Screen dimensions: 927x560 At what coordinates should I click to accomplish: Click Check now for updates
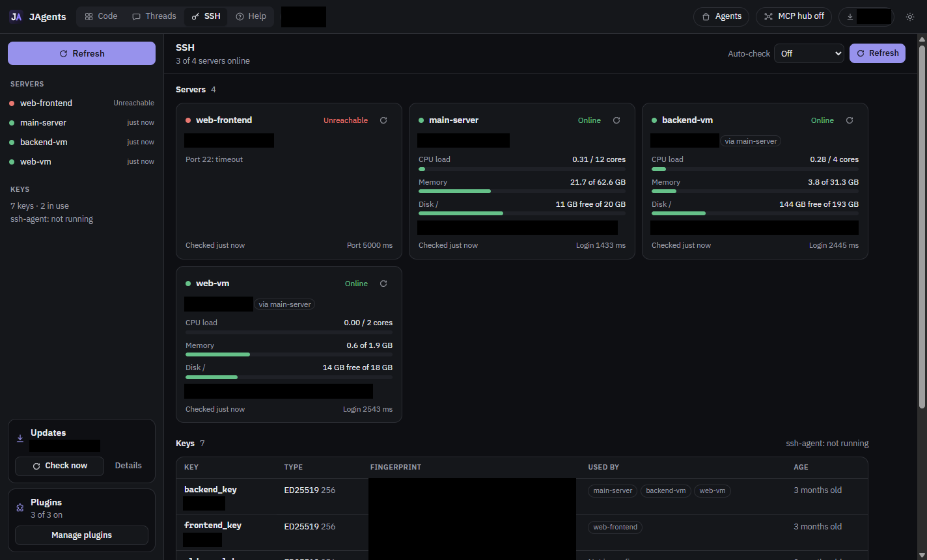(59, 466)
